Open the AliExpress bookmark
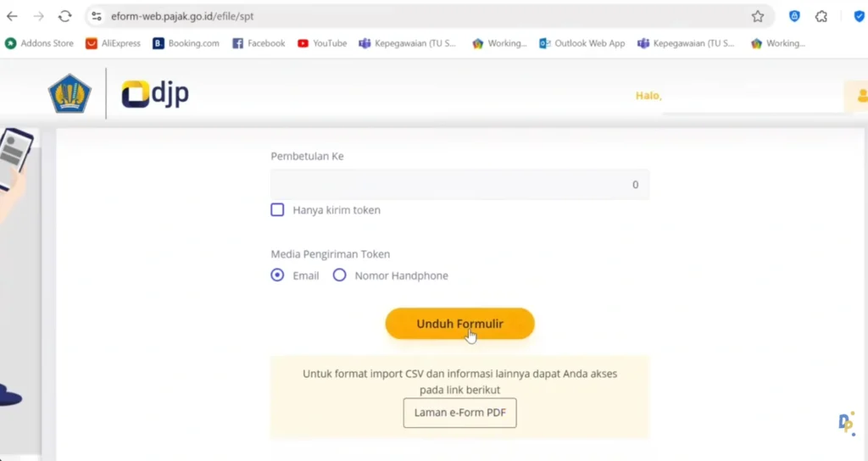Viewport: 868px width, 461px height. tap(113, 43)
